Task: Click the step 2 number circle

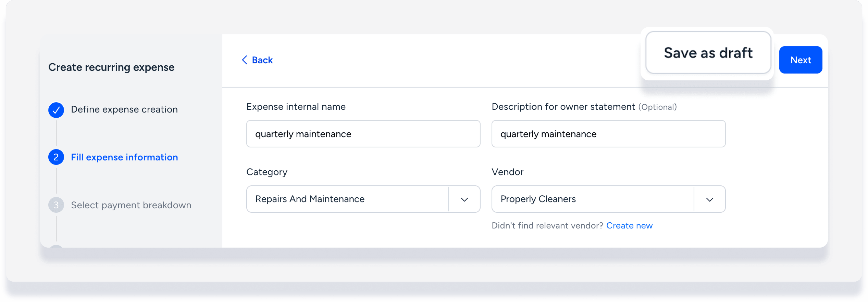Action: (56, 157)
